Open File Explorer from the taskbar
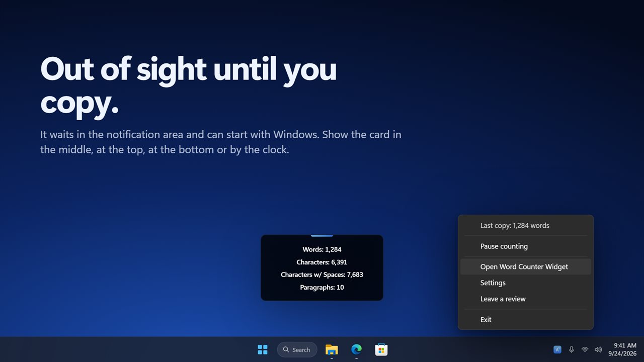This screenshot has height=362, width=644. tap(332, 349)
